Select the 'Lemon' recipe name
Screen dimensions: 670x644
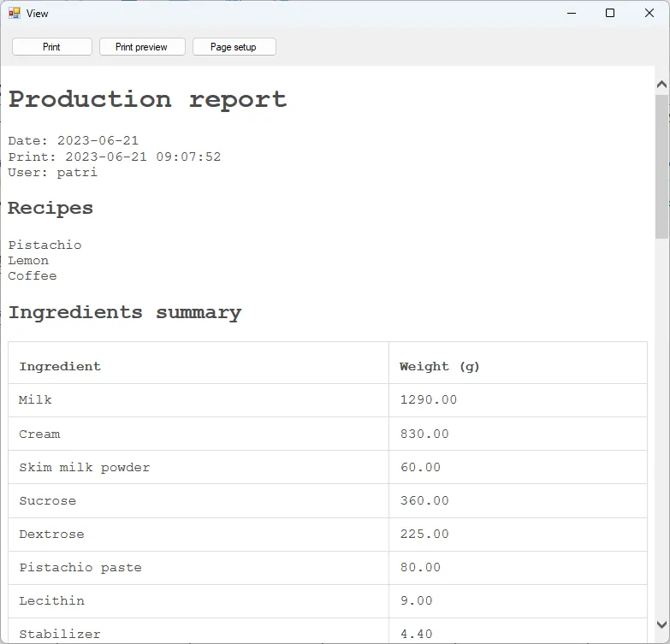tap(28, 261)
